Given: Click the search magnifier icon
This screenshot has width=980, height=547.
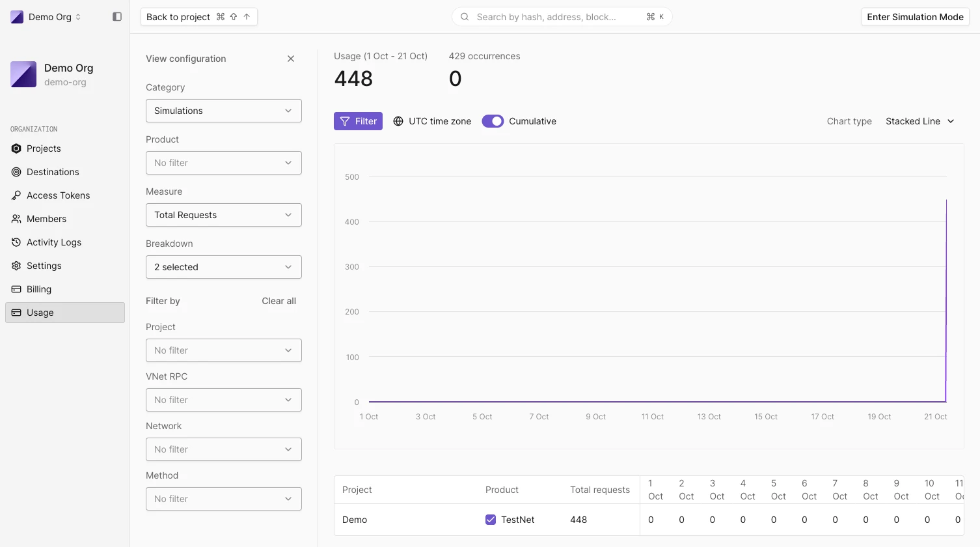Looking at the screenshot, I should [465, 17].
